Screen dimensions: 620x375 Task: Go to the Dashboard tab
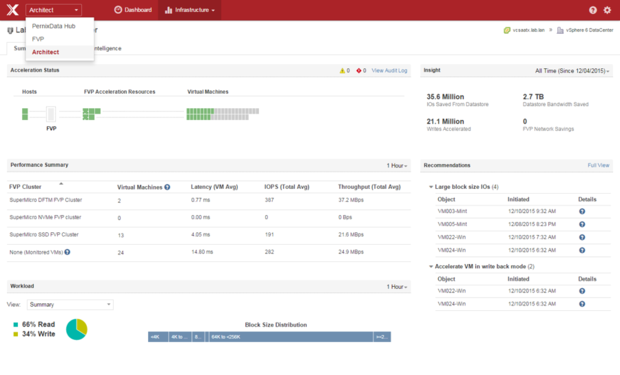(x=133, y=10)
